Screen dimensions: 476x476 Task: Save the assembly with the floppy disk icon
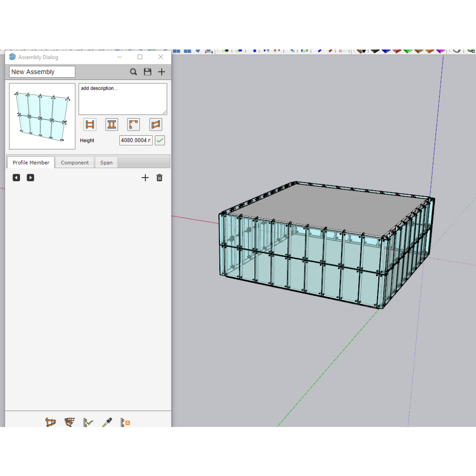coord(147,72)
